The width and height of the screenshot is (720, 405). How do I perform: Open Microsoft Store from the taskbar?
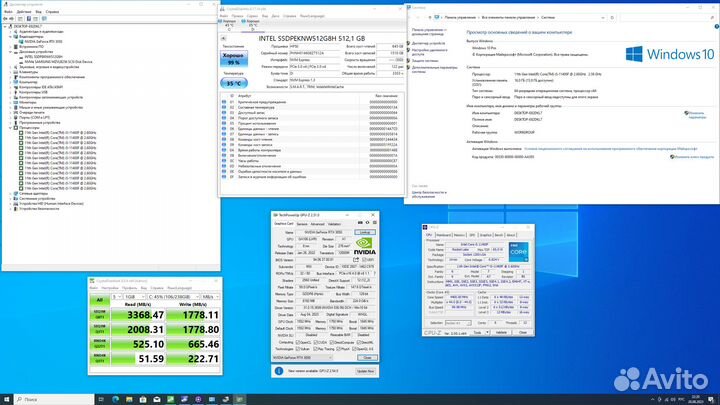(x=143, y=399)
